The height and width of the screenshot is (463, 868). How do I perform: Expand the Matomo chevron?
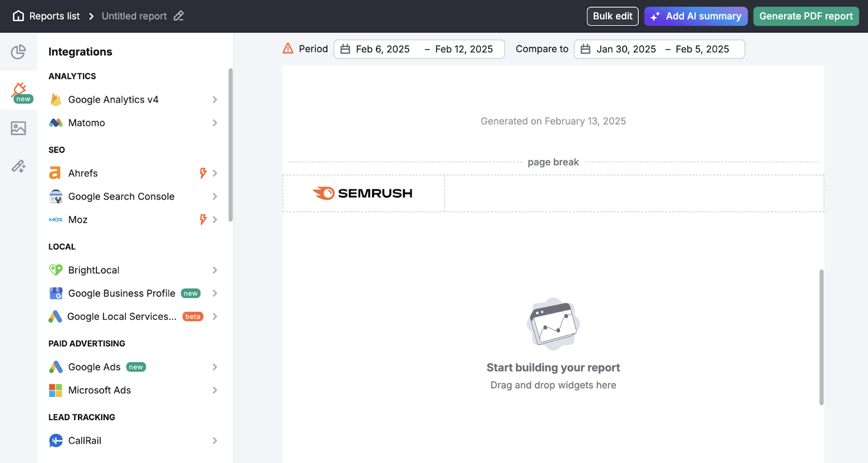pyautogui.click(x=215, y=123)
